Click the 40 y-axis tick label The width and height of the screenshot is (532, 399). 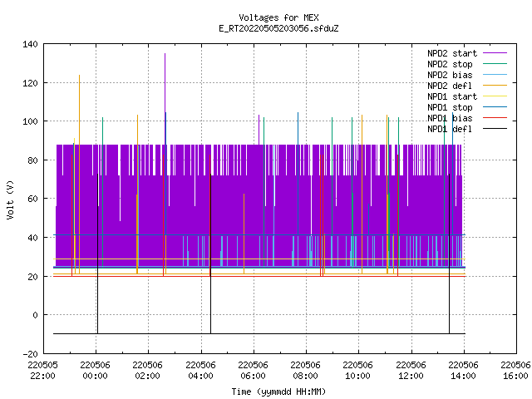32,238
